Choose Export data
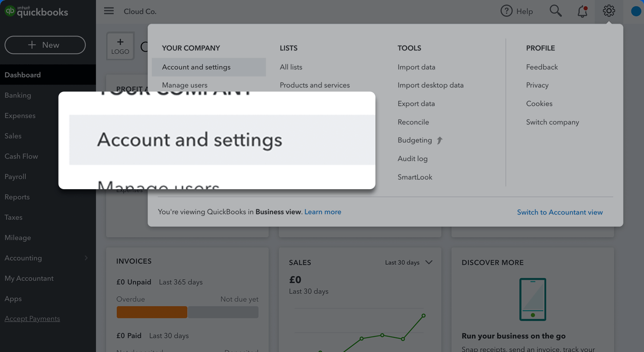This screenshot has width=644, height=352. click(416, 104)
